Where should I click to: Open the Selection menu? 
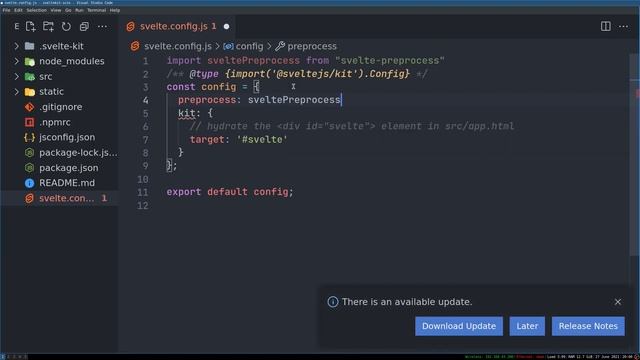[x=37, y=10]
